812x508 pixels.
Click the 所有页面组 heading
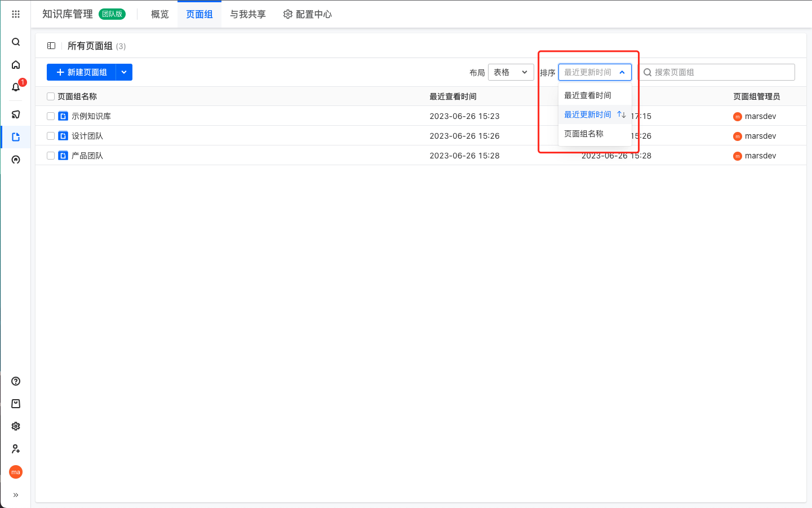coord(90,46)
